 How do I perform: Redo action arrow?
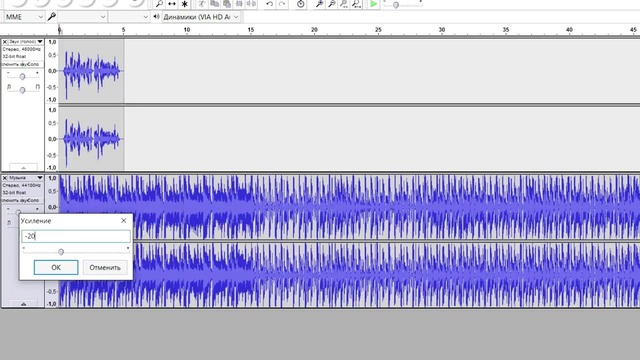[x=282, y=4]
